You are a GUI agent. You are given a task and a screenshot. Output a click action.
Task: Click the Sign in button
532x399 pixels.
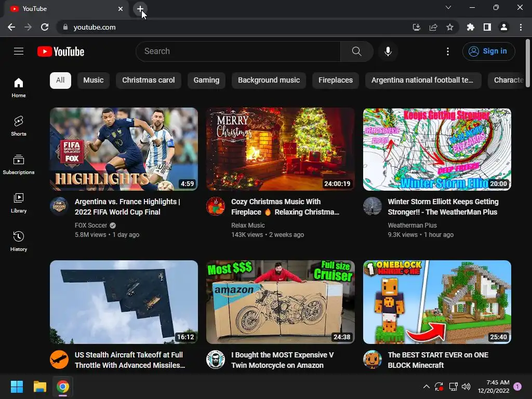[x=488, y=51]
